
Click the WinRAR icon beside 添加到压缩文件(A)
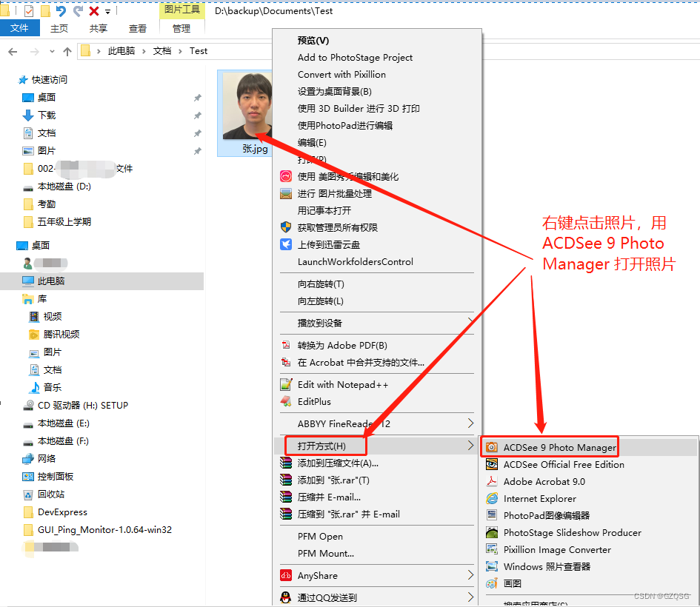click(286, 463)
